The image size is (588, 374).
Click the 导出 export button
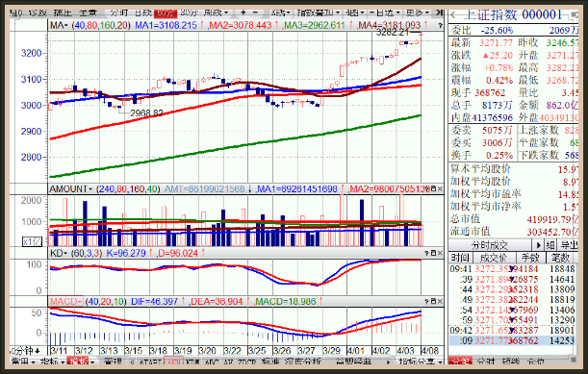pyautogui.click(x=569, y=245)
